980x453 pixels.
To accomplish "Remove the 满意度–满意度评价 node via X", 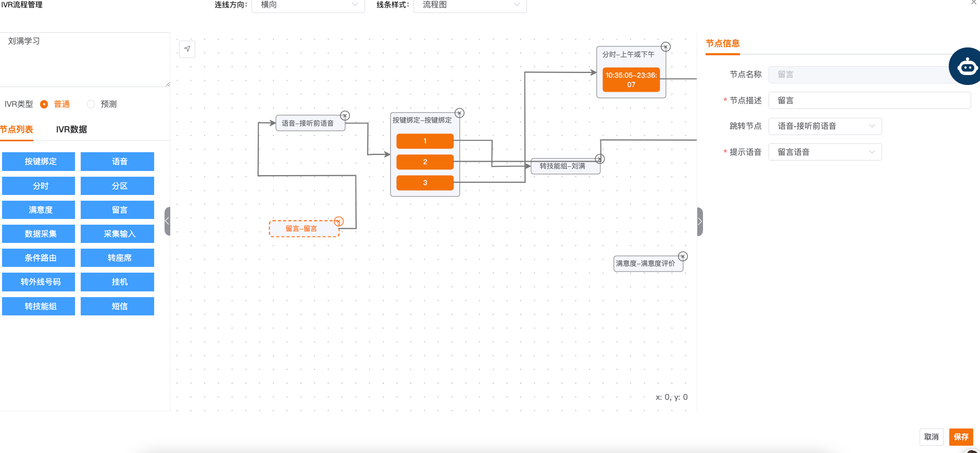I will click(683, 256).
